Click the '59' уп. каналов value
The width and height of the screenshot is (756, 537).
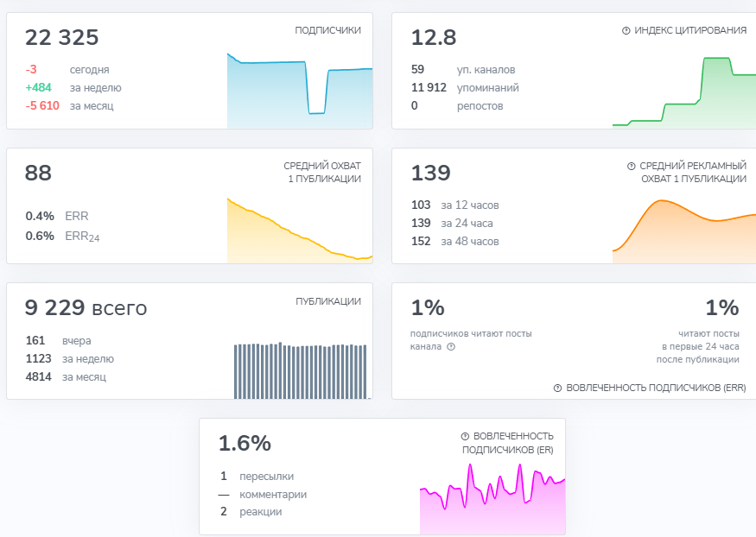coord(417,69)
